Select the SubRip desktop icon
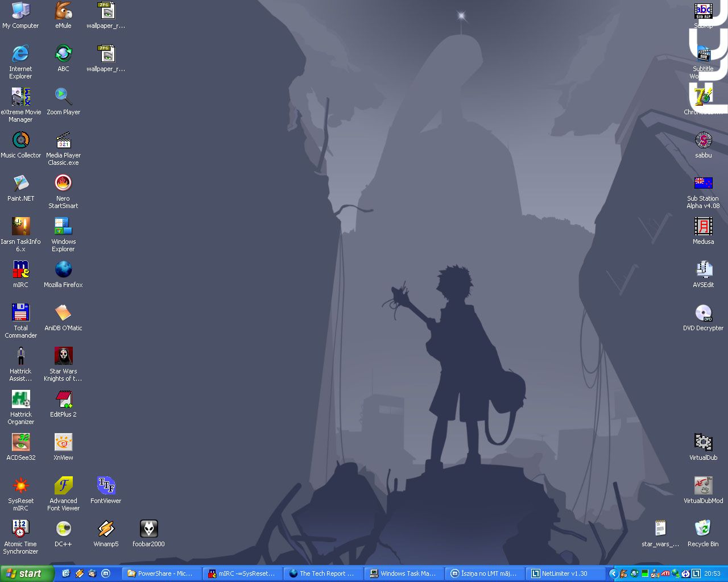Viewport: 728px width, 582px height. pos(704,15)
